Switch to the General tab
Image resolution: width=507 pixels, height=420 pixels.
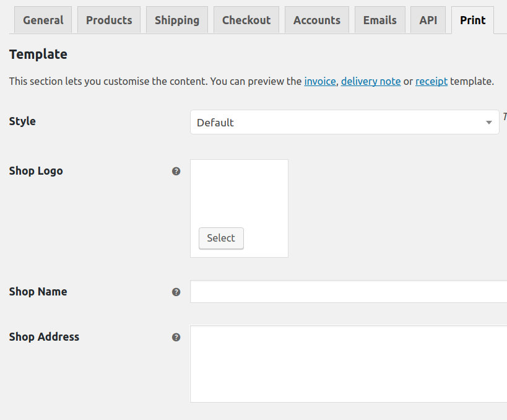(43, 20)
